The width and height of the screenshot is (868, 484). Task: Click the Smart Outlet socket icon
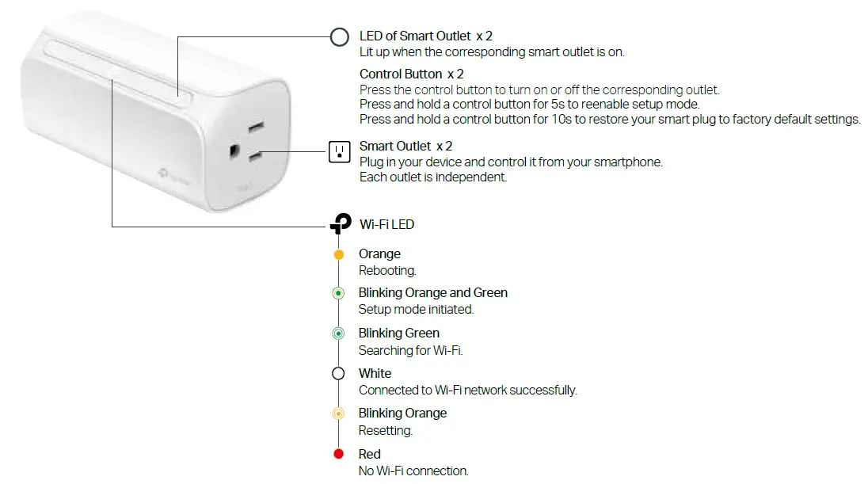[339, 152]
